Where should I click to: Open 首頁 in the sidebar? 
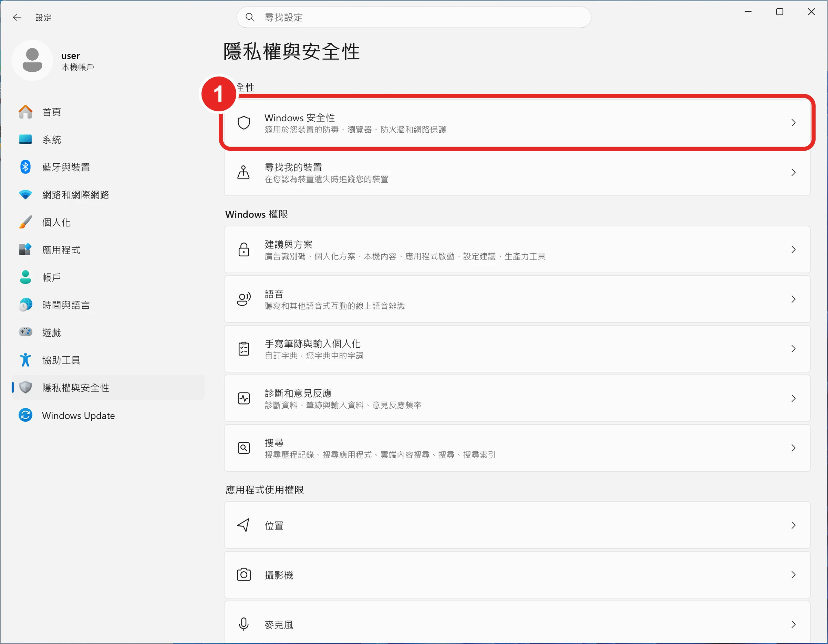click(x=108, y=112)
